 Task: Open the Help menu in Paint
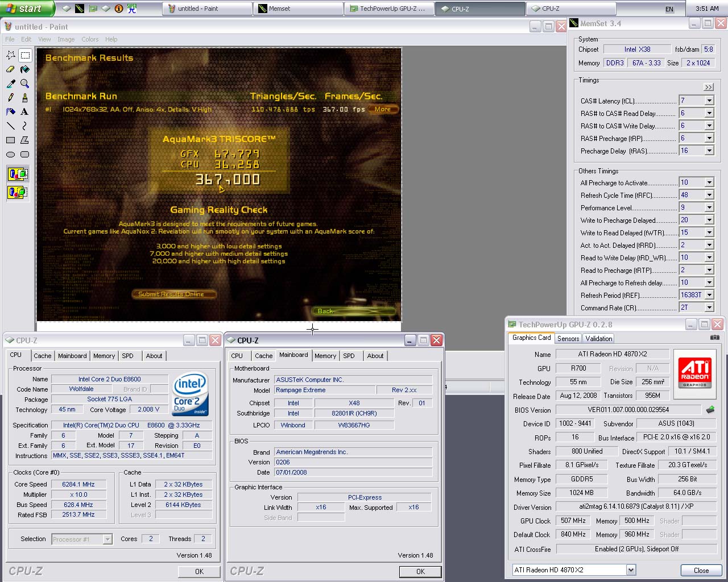coord(111,39)
